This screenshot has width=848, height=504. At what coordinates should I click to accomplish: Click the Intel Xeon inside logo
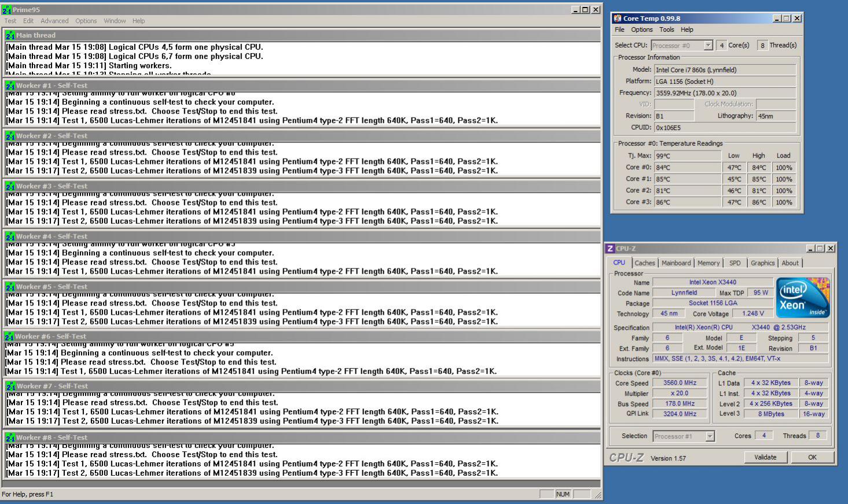(x=803, y=297)
